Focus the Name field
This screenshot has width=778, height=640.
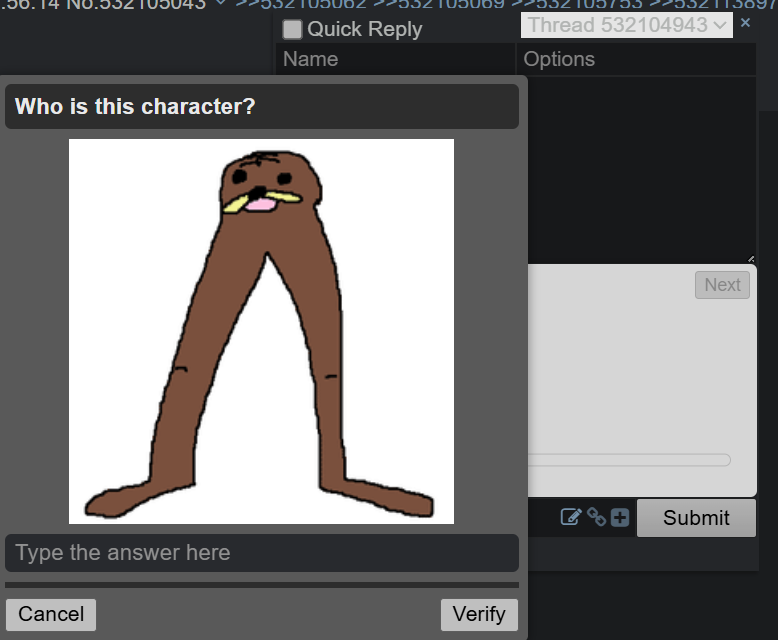pos(395,59)
